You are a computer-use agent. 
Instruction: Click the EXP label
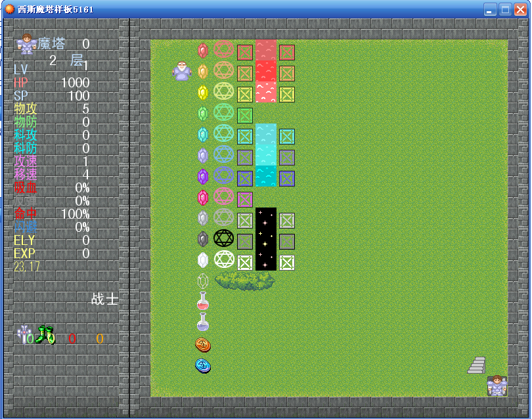coord(24,254)
